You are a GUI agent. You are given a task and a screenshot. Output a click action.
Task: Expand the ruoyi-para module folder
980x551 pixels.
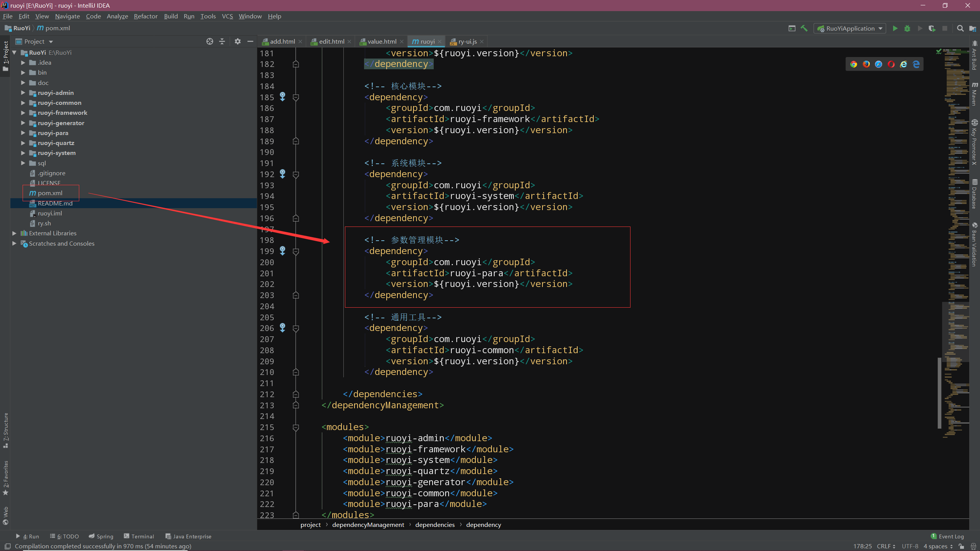pos(23,133)
